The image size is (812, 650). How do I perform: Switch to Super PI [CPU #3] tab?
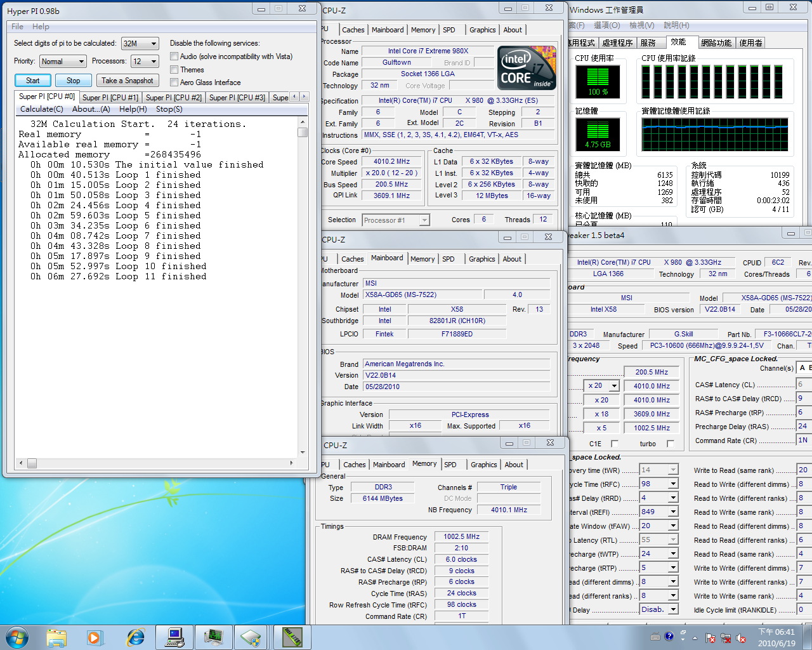click(x=237, y=98)
